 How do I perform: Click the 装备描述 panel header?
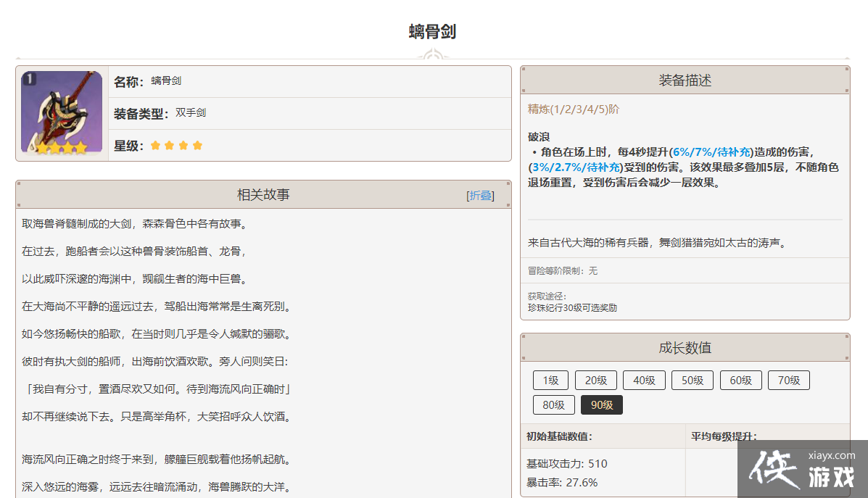(x=685, y=80)
